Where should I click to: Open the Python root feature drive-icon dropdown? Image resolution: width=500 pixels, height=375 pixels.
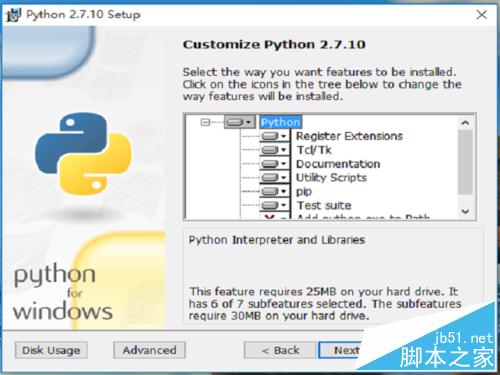click(x=240, y=122)
